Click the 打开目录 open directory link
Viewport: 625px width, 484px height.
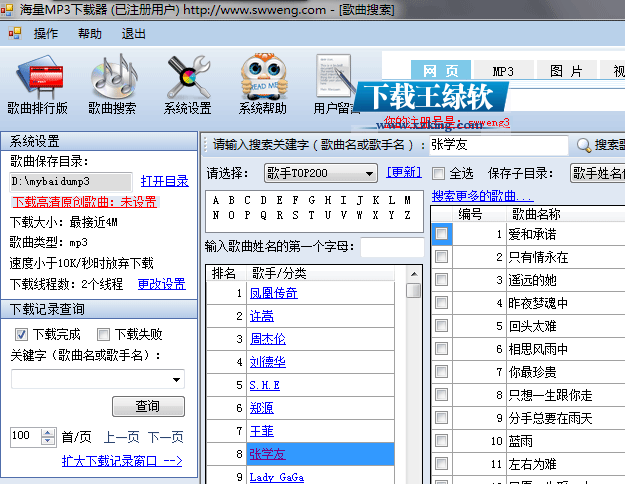[165, 181]
